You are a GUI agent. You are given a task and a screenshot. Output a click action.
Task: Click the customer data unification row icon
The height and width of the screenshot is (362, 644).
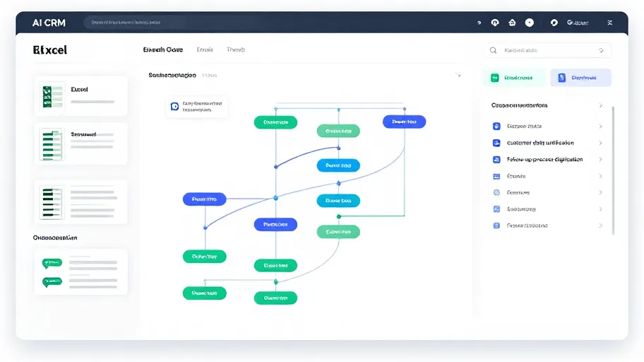coord(496,143)
